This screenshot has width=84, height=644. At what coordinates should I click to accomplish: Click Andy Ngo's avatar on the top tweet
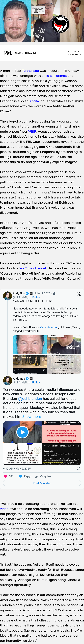pos(7,296)
